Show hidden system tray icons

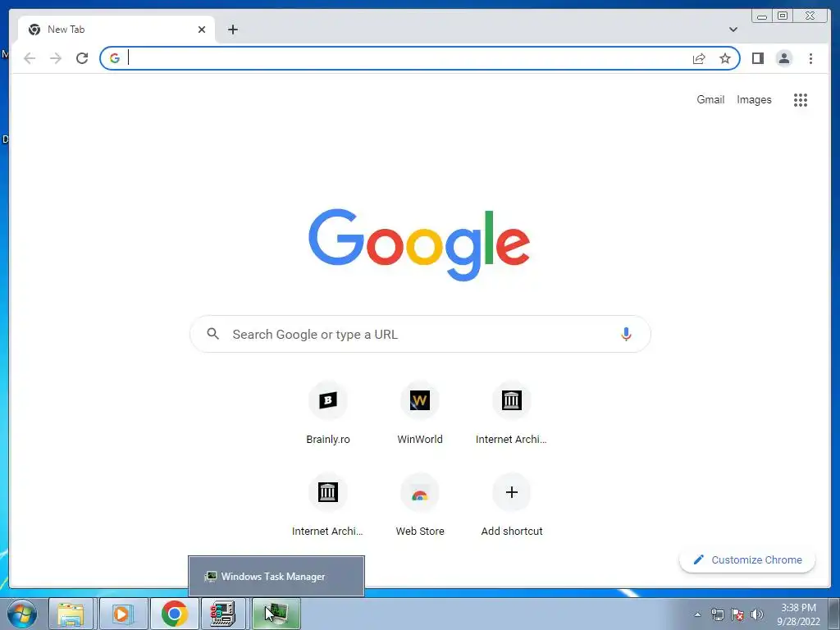pos(697,614)
